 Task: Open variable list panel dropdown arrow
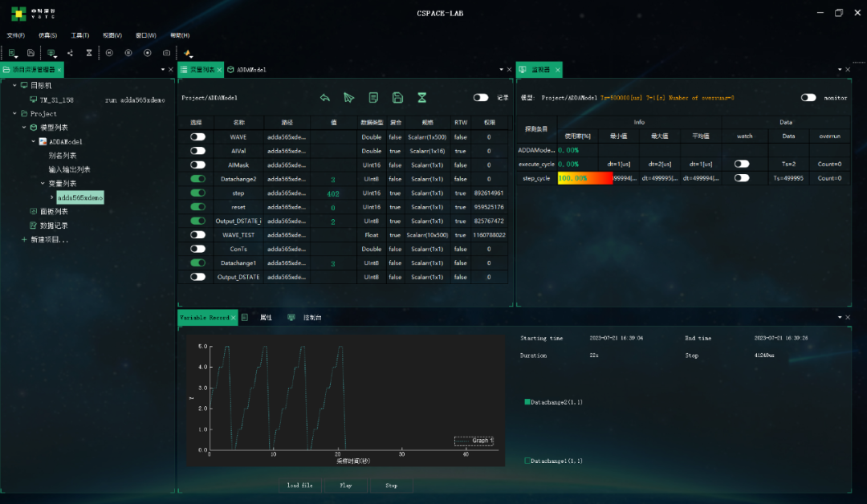[501, 70]
